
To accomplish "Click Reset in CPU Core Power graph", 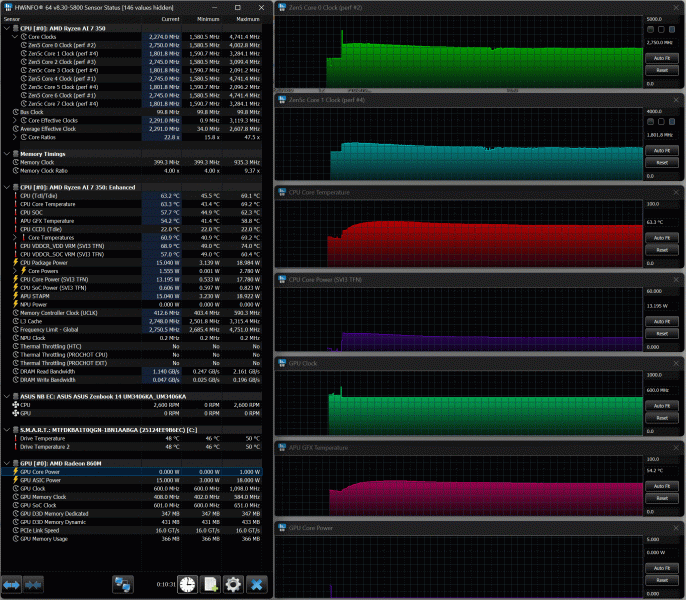I will [x=662, y=333].
